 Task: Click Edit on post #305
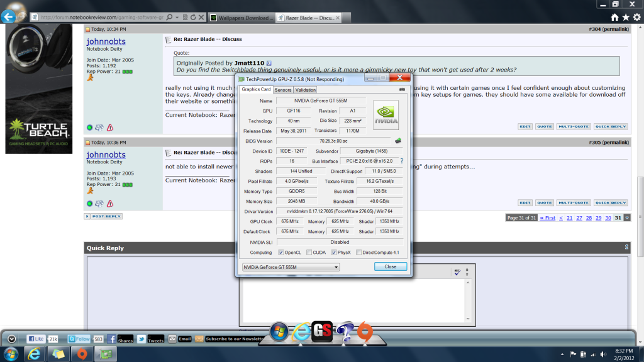(525, 203)
